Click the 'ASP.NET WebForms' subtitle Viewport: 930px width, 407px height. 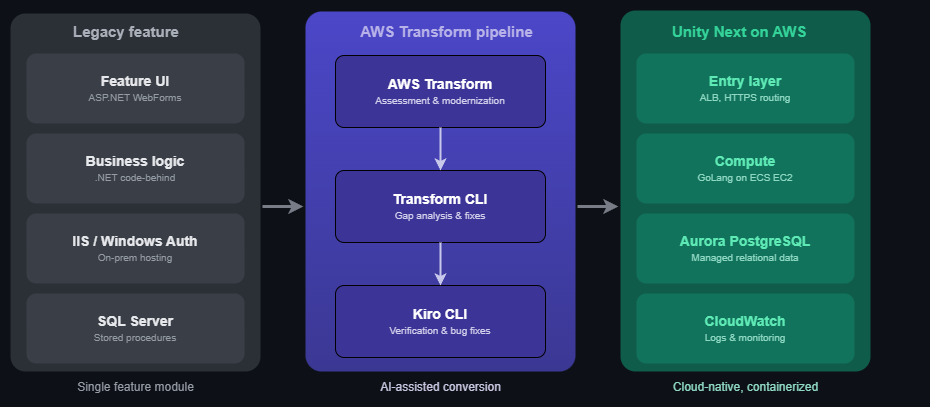coord(135,98)
